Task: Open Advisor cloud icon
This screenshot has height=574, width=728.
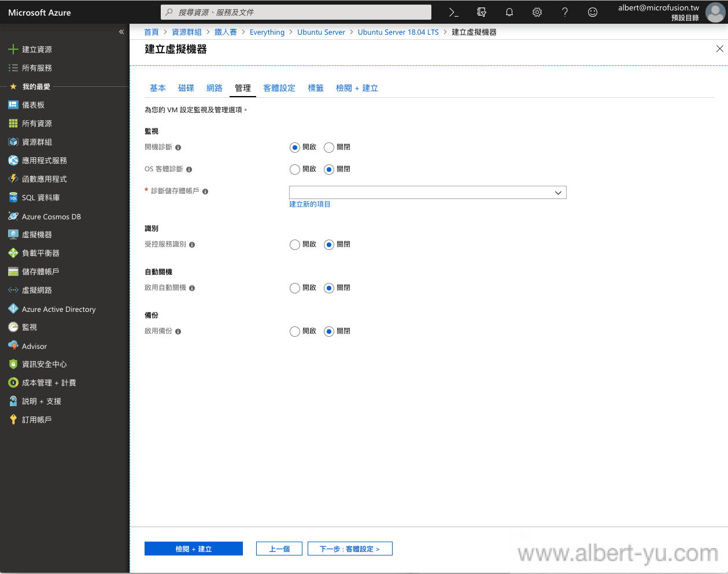Action: click(x=13, y=346)
